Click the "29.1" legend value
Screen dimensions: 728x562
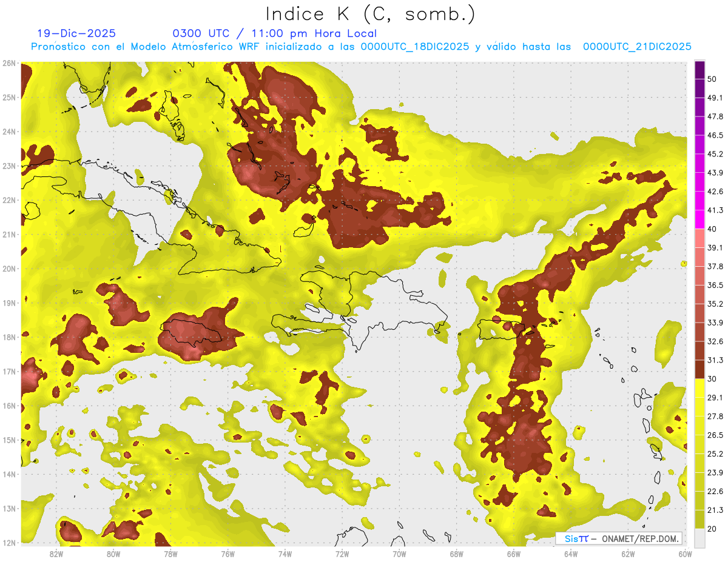click(x=715, y=398)
